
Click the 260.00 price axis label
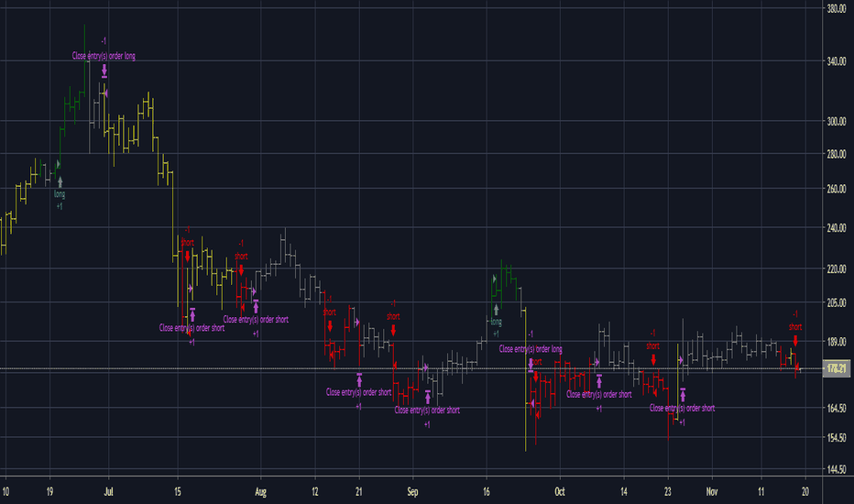836,189
